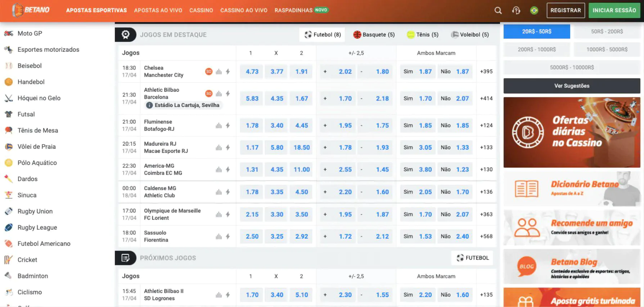Go to the Betano home logo
644x307 pixels.
click(x=31, y=10)
